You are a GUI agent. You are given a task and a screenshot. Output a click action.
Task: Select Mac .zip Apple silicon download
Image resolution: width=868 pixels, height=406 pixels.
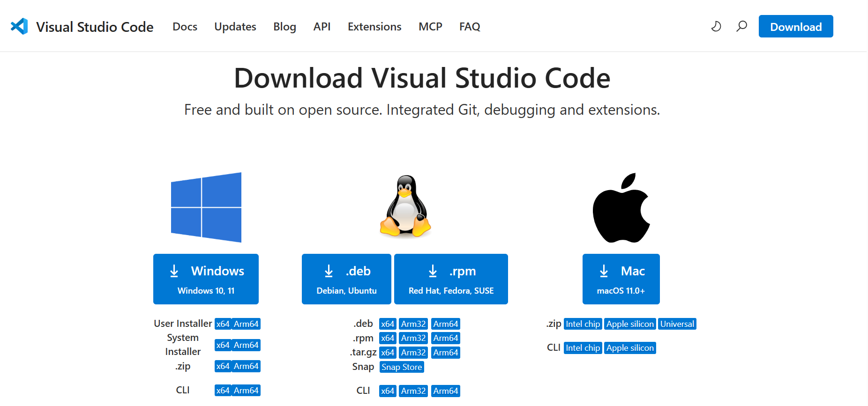tap(630, 324)
